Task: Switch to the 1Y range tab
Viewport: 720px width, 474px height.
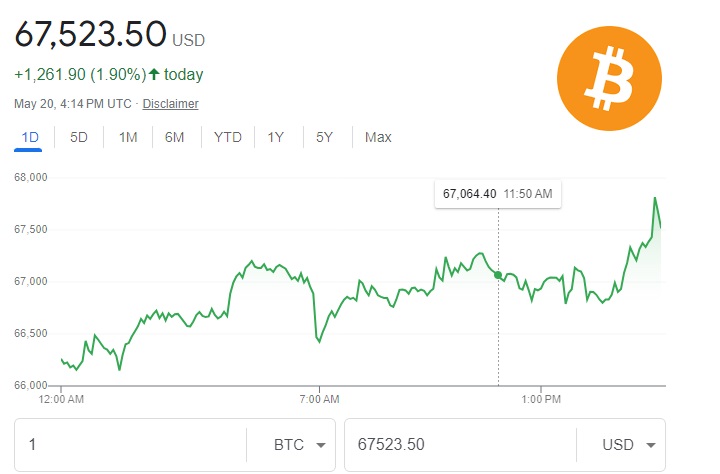Action: pyautogui.click(x=276, y=137)
